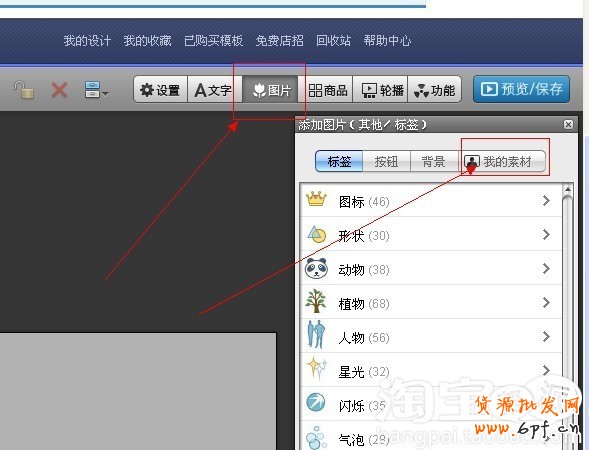Select the 图片 image tool
Viewport: 589px width, 450px height.
click(x=270, y=89)
